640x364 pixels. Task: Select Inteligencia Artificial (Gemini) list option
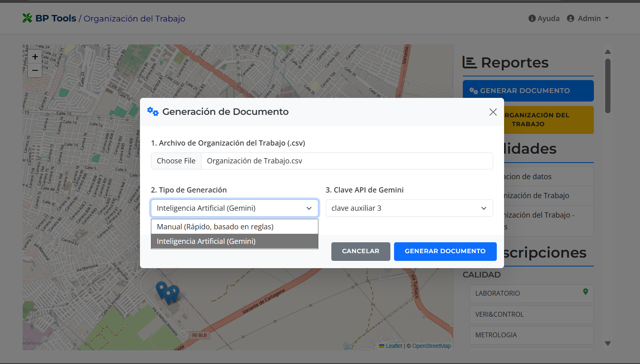pyautogui.click(x=235, y=241)
